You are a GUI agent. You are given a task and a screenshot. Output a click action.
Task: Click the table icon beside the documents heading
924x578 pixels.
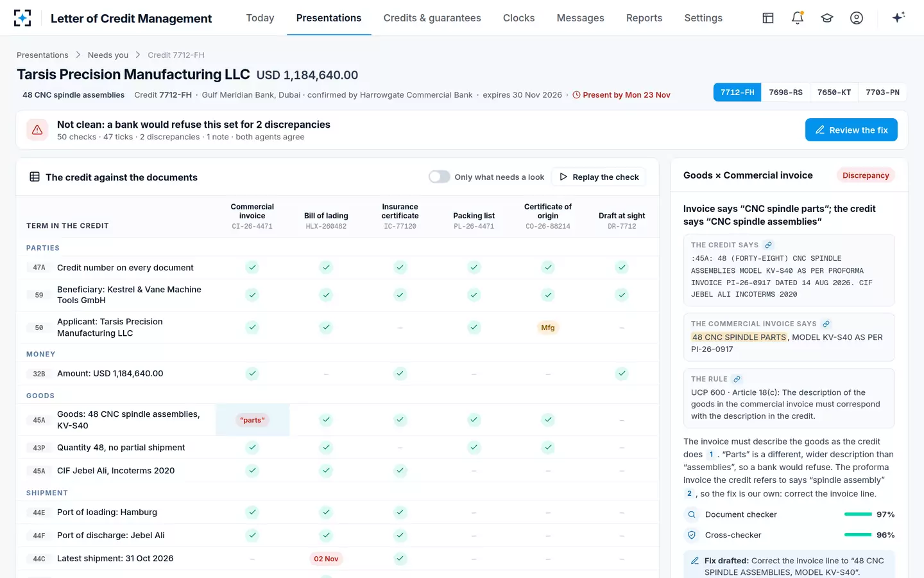(x=35, y=177)
